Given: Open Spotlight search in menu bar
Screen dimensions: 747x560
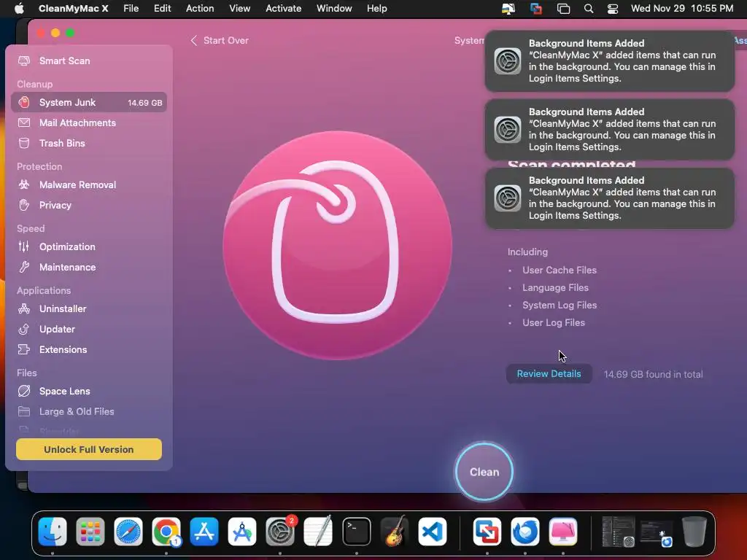Looking at the screenshot, I should [x=589, y=9].
